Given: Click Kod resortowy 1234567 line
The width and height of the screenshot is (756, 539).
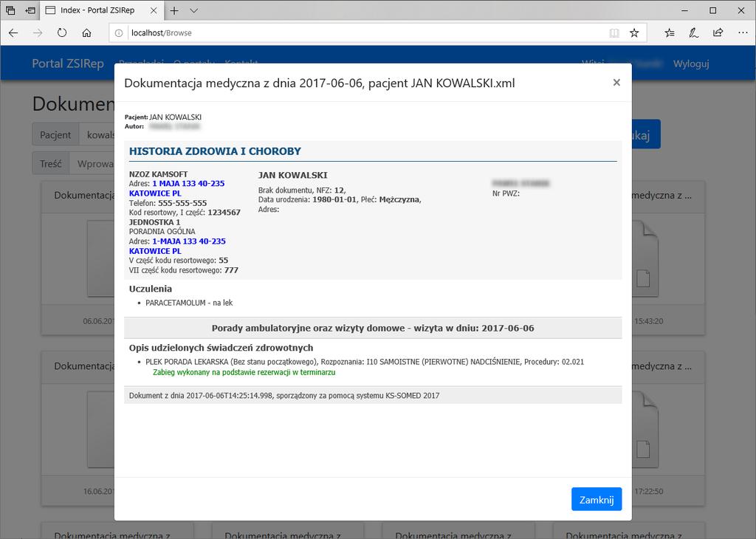Looking at the screenshot, I should pyautogui.click(x=185, y=213).
